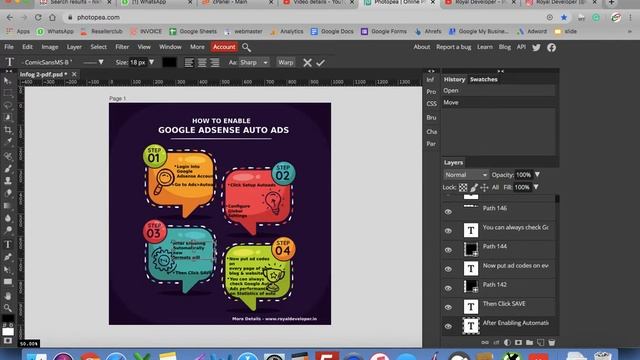Open the Filter menu
The height and width of the screenshot is (360, 640).
122,47
